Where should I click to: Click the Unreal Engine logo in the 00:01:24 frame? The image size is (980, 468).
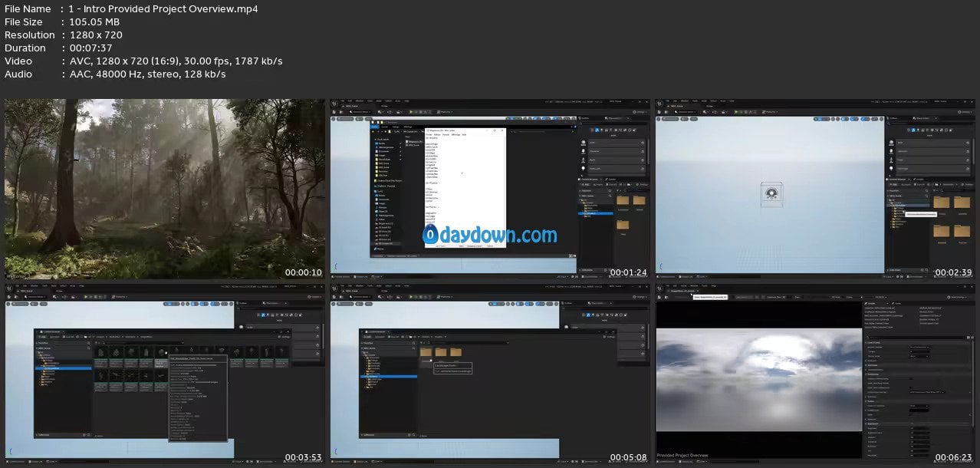[336, 103]
